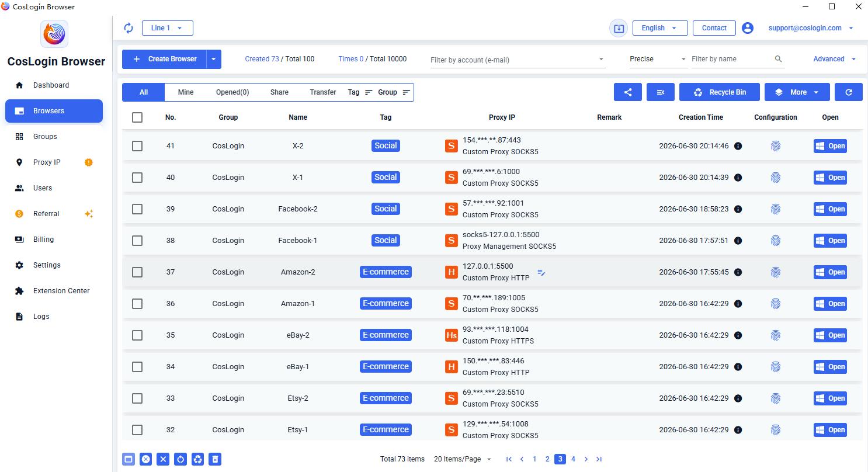The width and height of the screenshot is (868, 472).
Task: Open Proxy IP in the sidebar
Action: [x=54, y=162]
